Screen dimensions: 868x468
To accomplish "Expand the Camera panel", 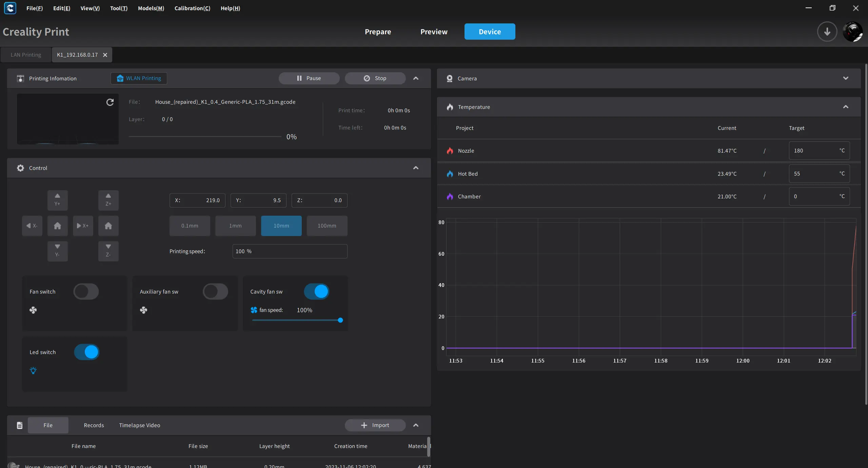I will click(x=846, y=78).
